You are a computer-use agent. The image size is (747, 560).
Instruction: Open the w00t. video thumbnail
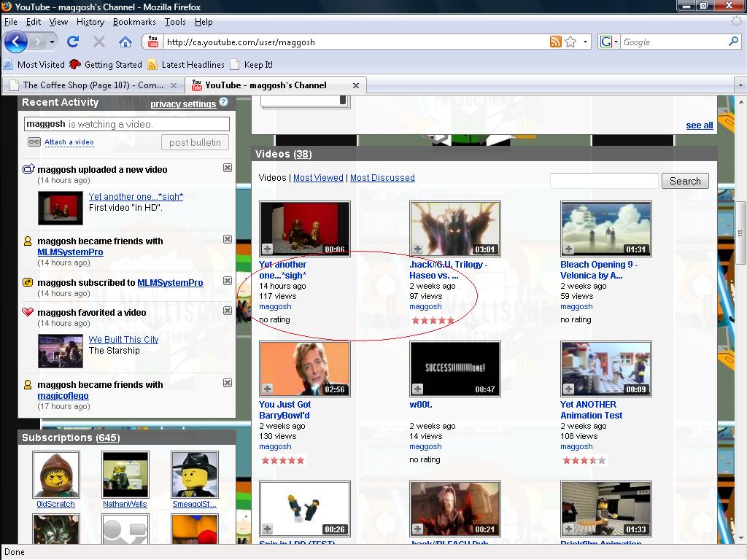coord(455,368)
